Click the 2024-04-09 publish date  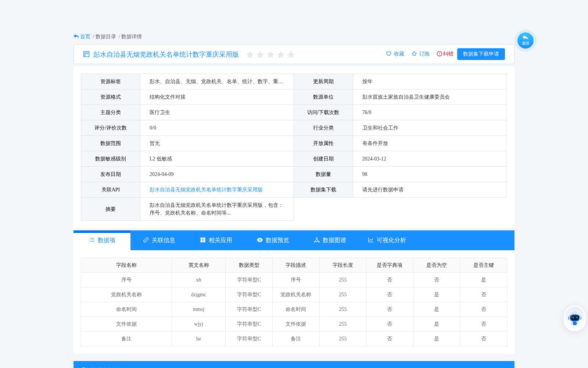[x=161, y=174]
